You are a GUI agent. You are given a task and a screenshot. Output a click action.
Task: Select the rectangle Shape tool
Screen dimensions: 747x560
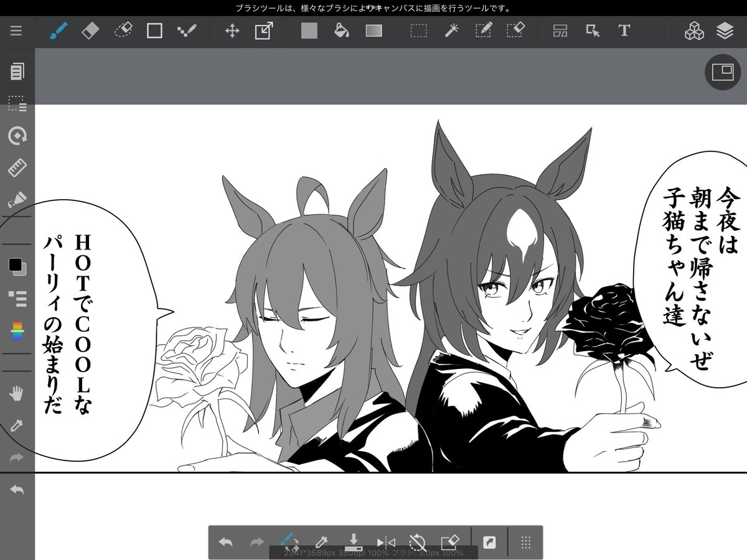pos(154,30)
